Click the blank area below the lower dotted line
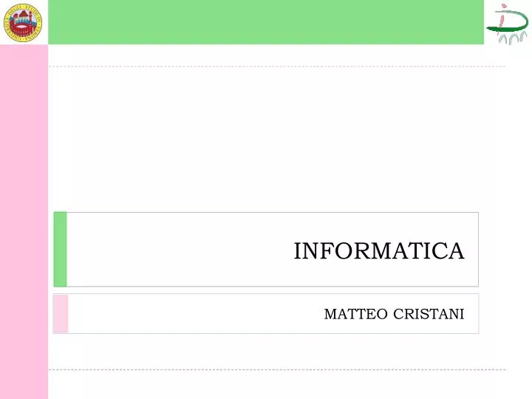The height and width of the screenshot is (399, 532). point(277,385)
